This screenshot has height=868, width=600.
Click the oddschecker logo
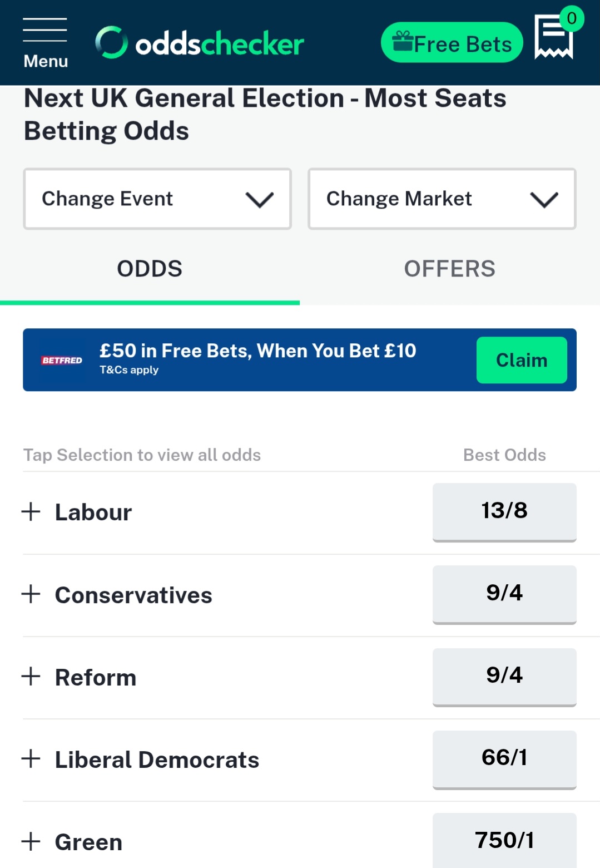pyautogui.click(x=199, y=43)
